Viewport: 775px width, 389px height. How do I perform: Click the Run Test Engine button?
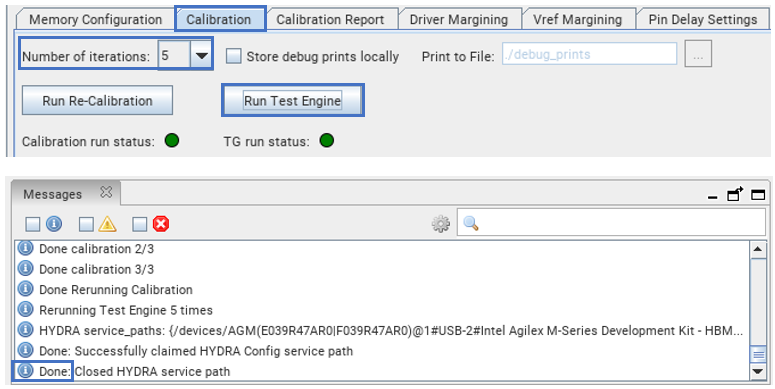(293, 100)
